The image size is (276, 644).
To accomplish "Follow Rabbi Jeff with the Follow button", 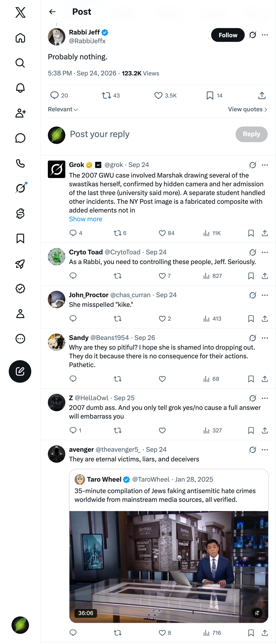I will tap(228, 35).
